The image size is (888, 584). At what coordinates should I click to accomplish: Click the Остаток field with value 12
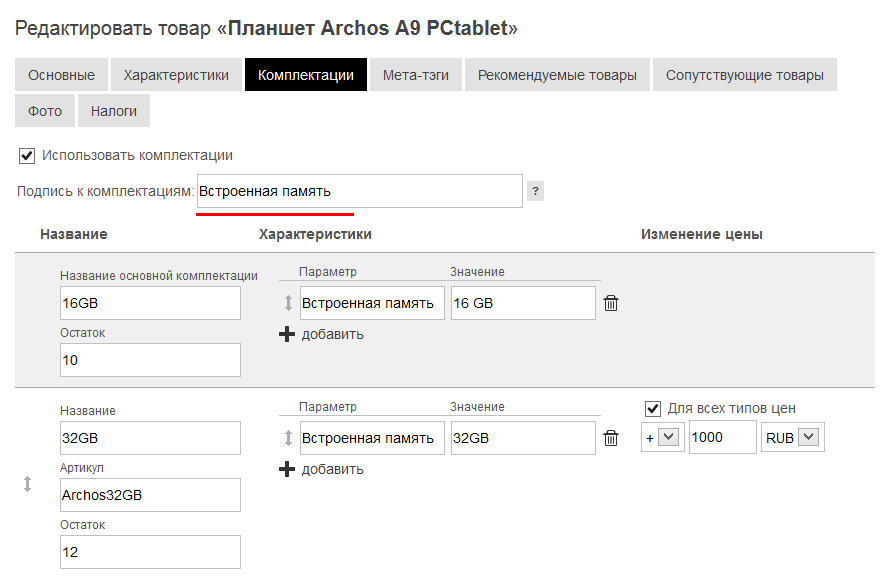150,552
